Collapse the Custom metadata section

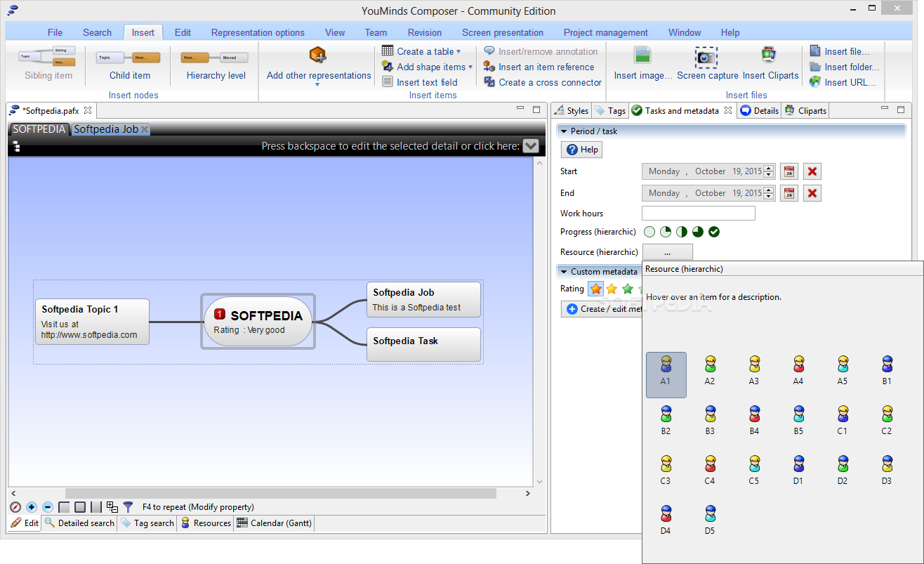click(x=564, y=272)
